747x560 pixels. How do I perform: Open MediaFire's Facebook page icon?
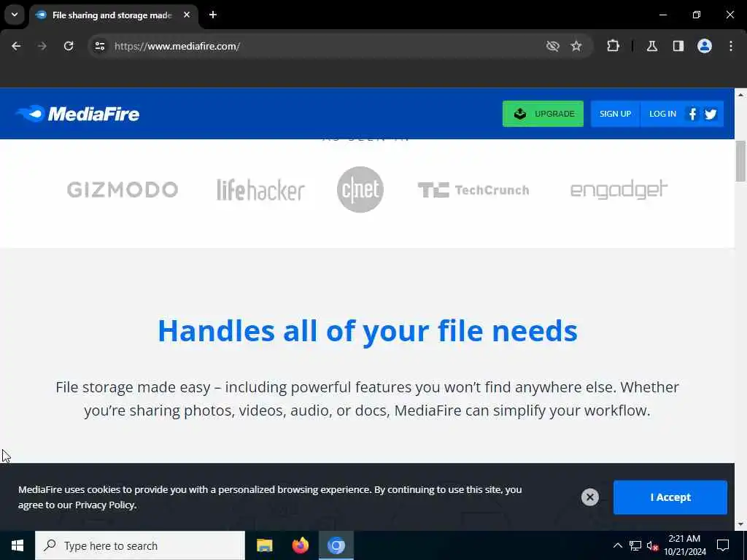tap(693, 114)
